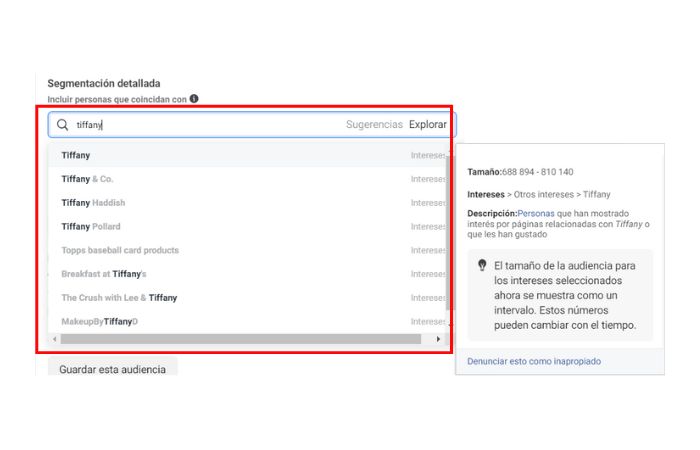Open the 'Personas' link in description
Image resolution: width=700 pixels, height=450 pixels.
[x=536, y=213]
